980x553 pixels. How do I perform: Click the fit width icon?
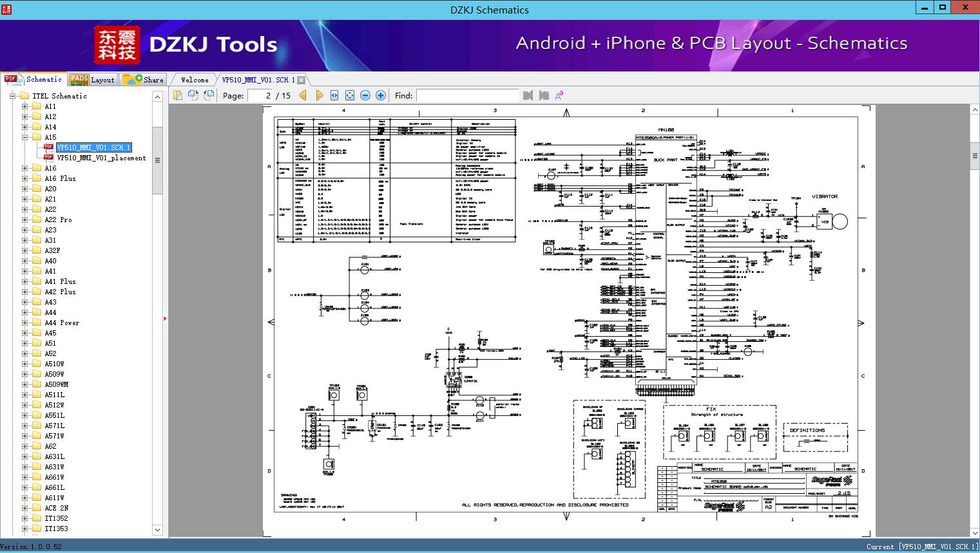point(334,95)
